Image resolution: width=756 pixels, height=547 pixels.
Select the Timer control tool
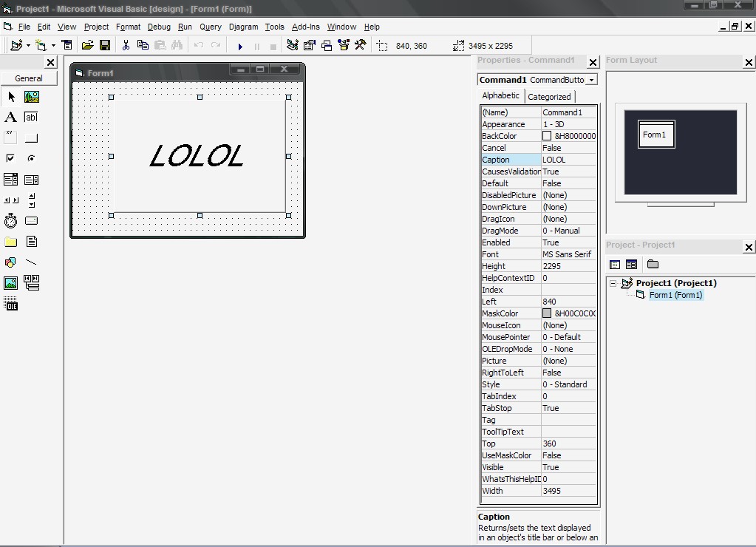tap(10, 220)
